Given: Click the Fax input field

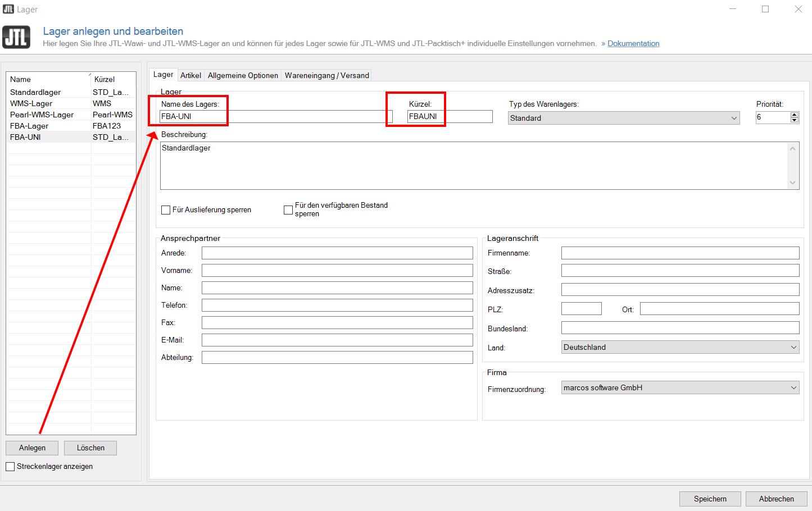Looking at the screenshot, I should click(x=337, y=322).
